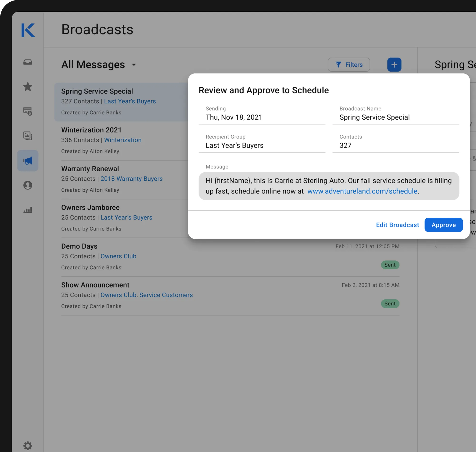The height and width of the screenshot is (452, 476).
Task: Select the Winterization 2021 broadcast
Action: pos(91,130)
